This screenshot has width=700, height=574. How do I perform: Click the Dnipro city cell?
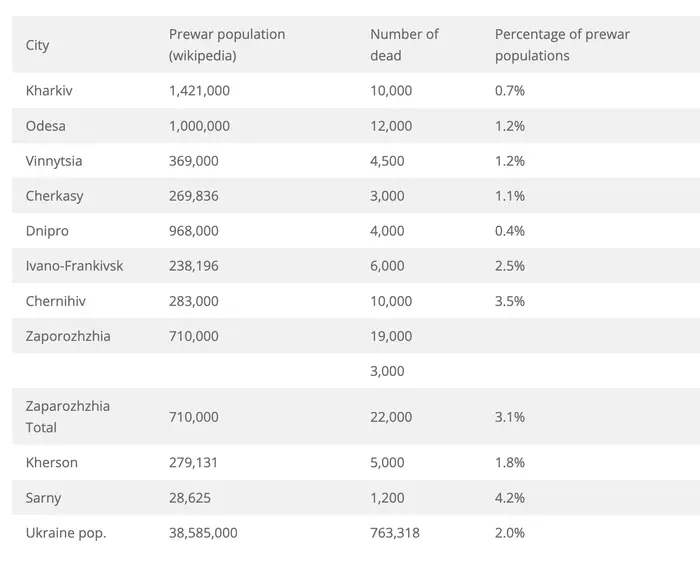(46, 231)
